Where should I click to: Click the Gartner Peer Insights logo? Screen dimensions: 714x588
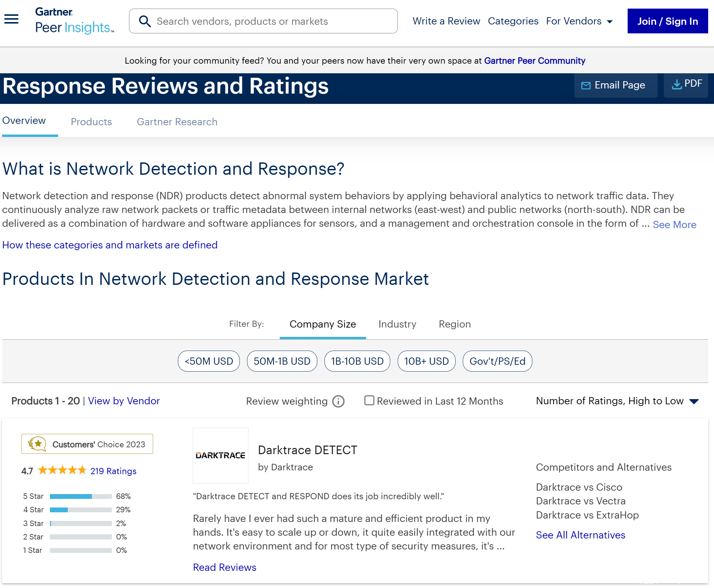click(74, 21)
